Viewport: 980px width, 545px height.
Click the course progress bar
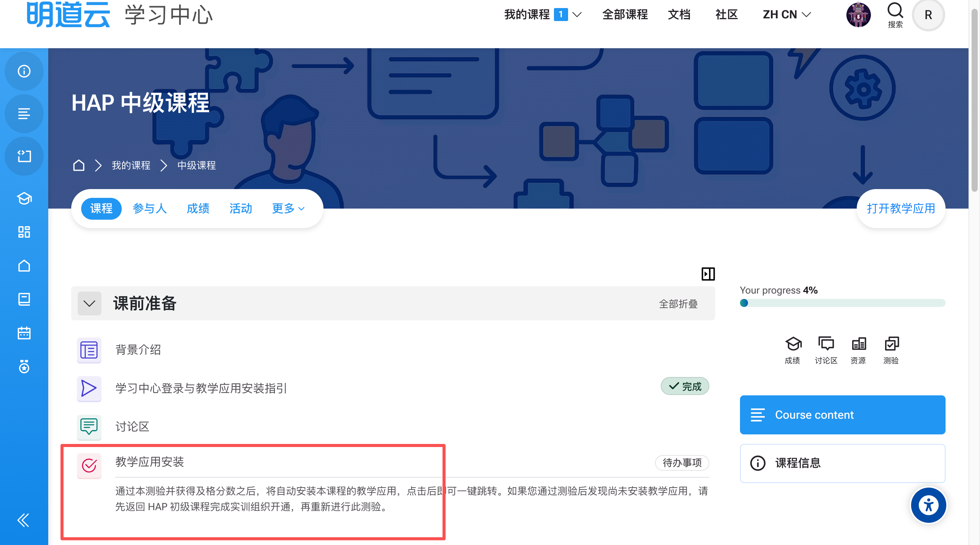pos(842,303)
